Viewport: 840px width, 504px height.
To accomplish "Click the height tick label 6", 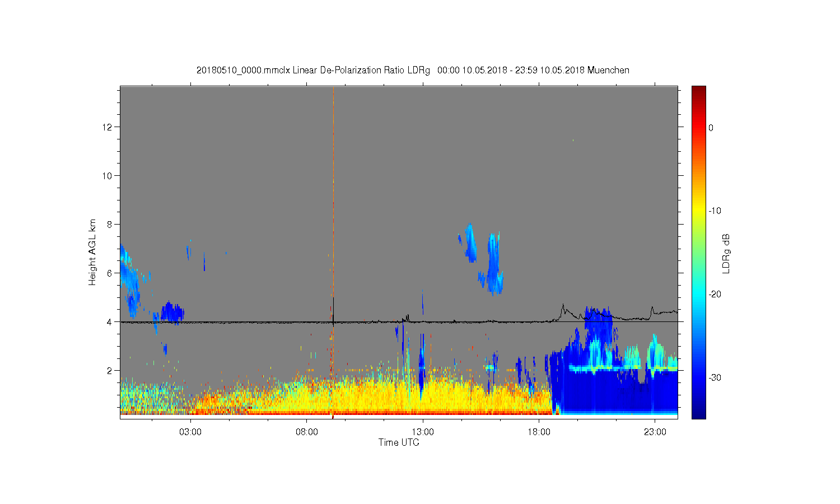I will point(110,273).
